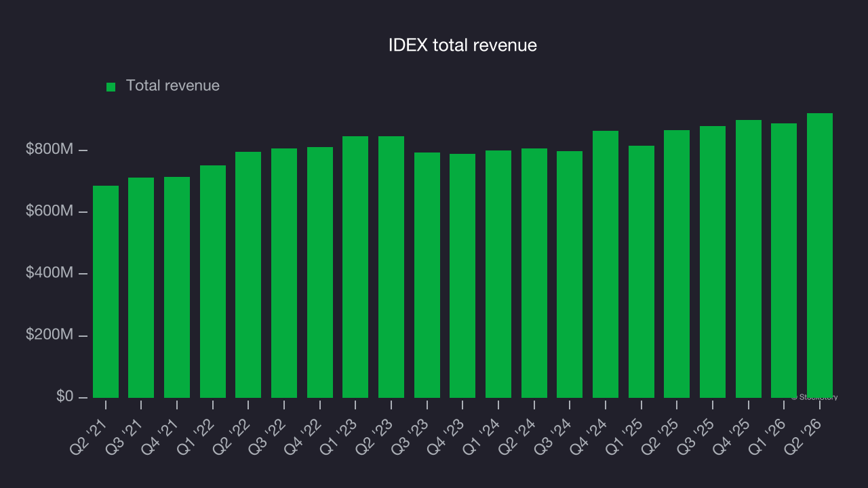Click the revenue bar for Q3 '23
Image resolution: width=868 pixels, height=488 pixels.
[x=427, y=275]
